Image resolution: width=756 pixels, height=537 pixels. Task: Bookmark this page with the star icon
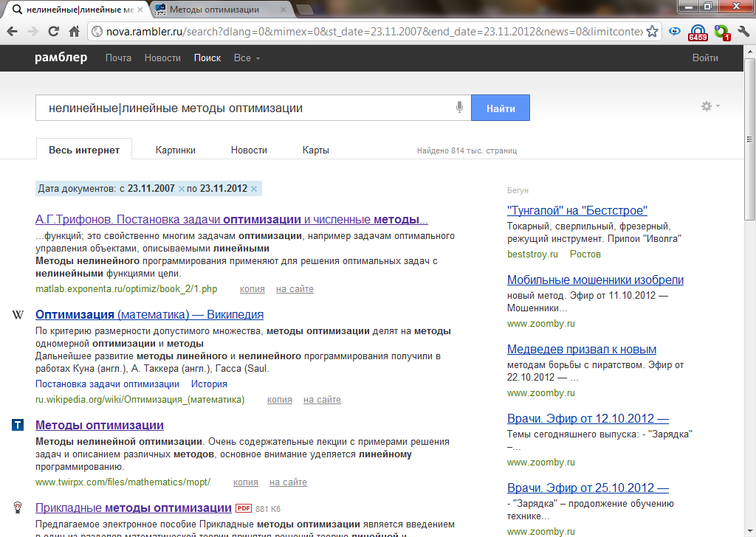652,31
